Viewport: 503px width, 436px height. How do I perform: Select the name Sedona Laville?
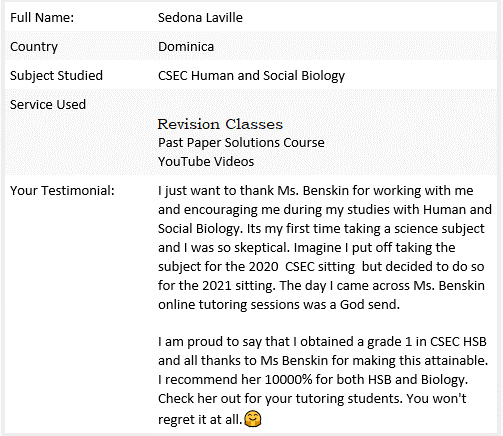pos(200,18)
